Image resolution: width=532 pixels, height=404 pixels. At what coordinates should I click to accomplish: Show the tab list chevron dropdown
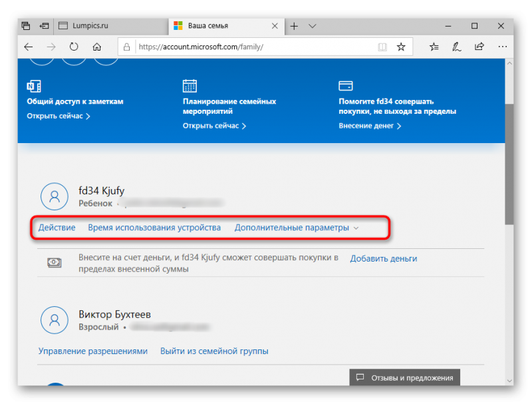[x=313, y=26]
